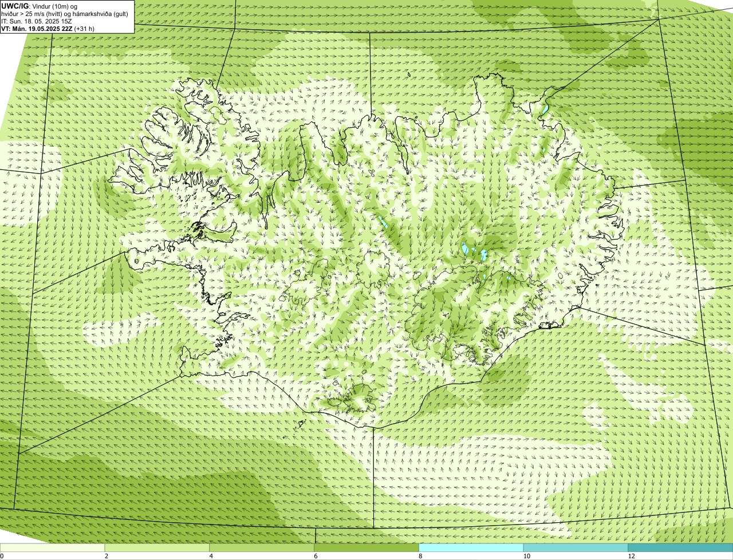Click the scale label "6"
Screen dimensions: 733x560
[x=316, y=556]
